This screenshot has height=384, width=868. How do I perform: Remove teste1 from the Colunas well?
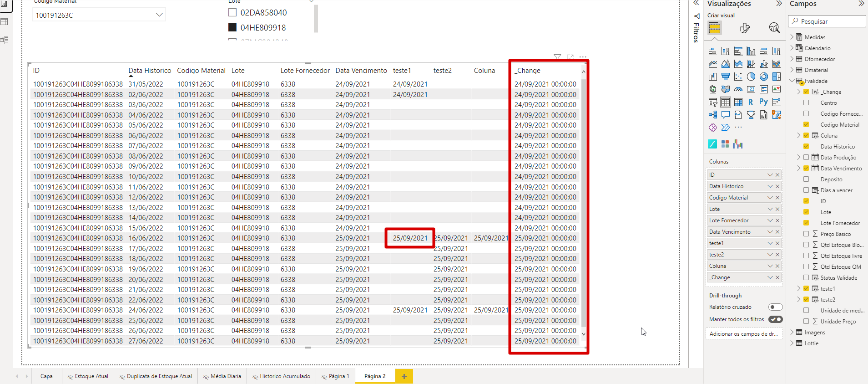tap(777, 243)
